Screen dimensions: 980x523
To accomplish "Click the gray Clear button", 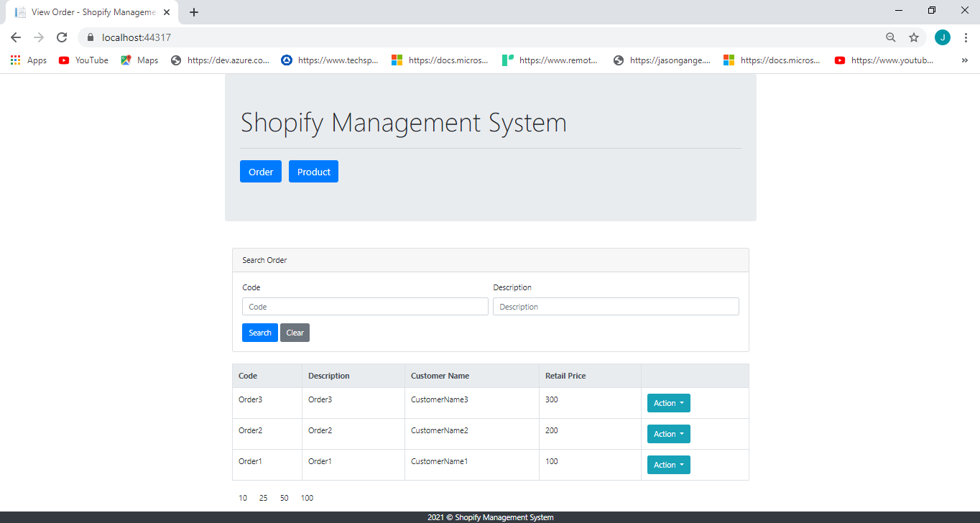I will click(295, 333).
